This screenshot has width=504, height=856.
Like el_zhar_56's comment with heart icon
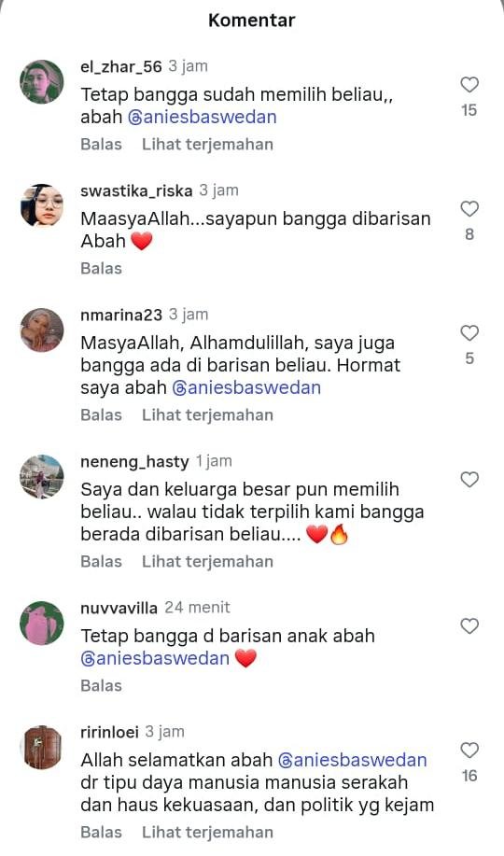(469, 85)
